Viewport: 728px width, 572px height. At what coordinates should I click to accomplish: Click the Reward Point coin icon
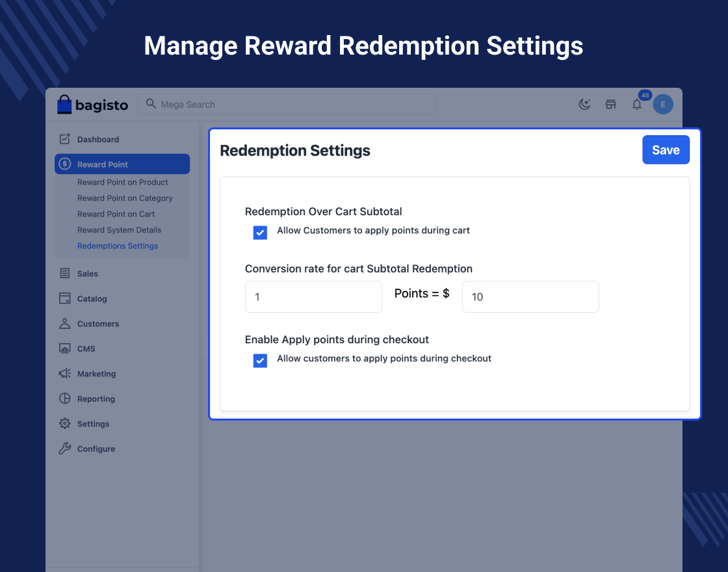pyautogui.click(x=65, y=164)
